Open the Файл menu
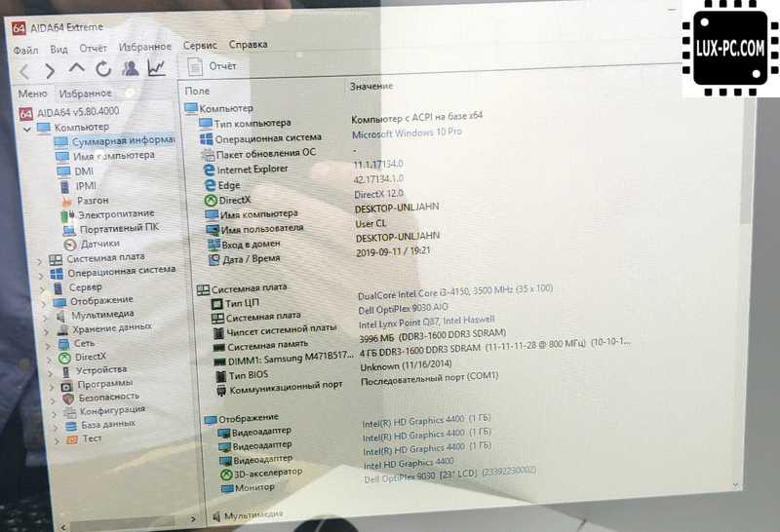Viewport: 780px width, 532px height. pos(26,48)
